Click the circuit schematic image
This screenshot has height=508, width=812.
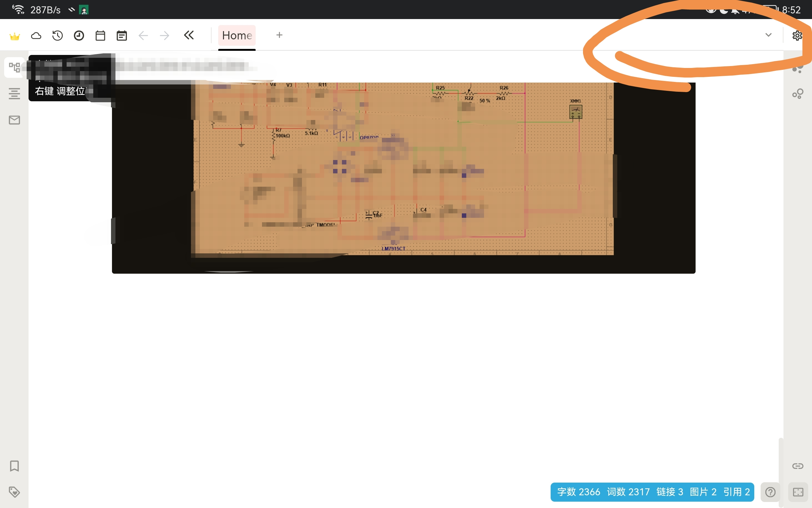coord(403,178)
